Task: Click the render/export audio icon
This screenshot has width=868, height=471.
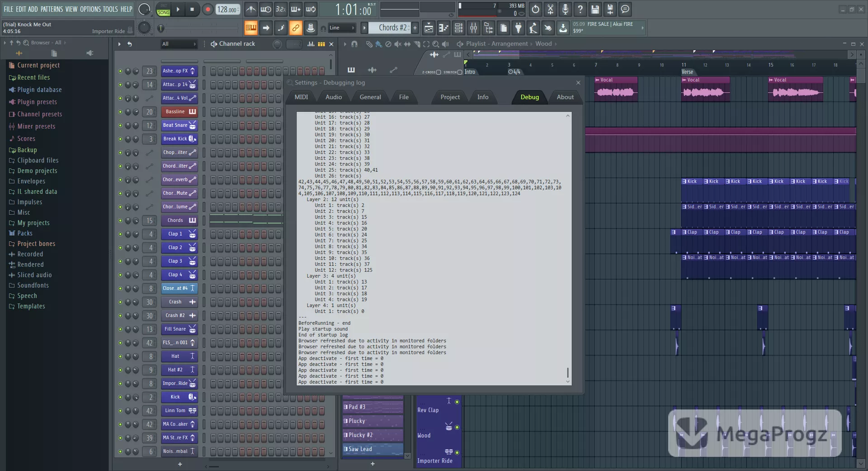Action: (x=610, y=9)
